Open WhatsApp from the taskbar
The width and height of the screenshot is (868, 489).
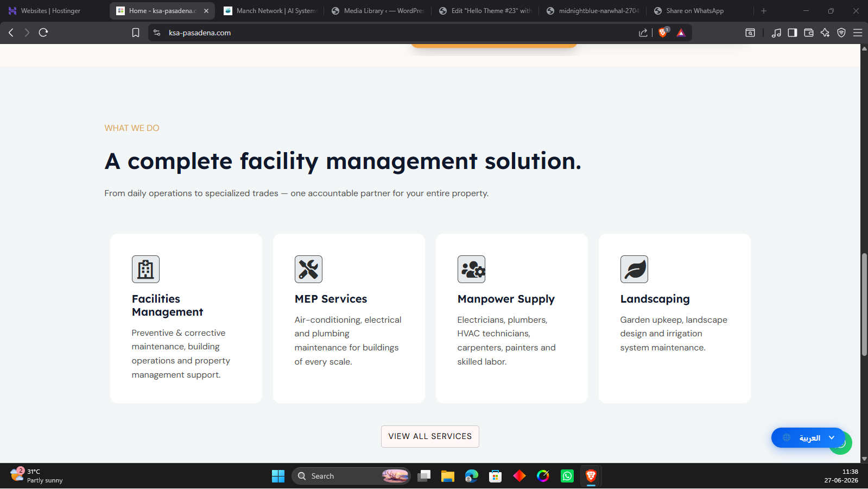(567, 476)
